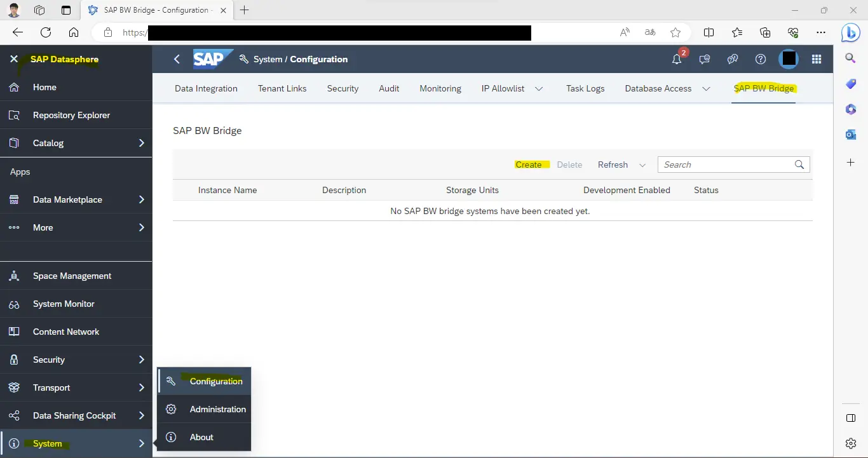Open the support headset icon in header
This screenshot has height=458, width=868.
[x=733, y=59]
